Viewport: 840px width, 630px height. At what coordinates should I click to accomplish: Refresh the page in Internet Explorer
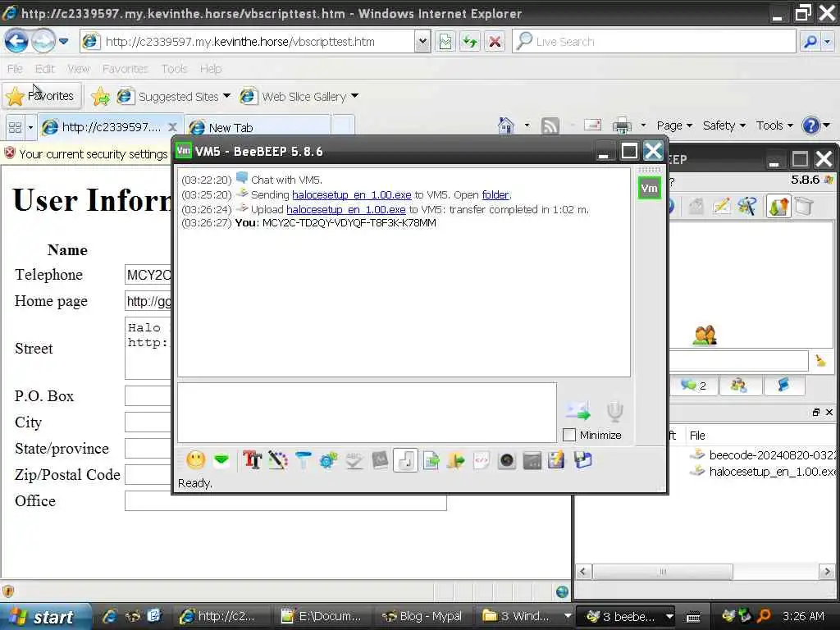tap(470, 41)
